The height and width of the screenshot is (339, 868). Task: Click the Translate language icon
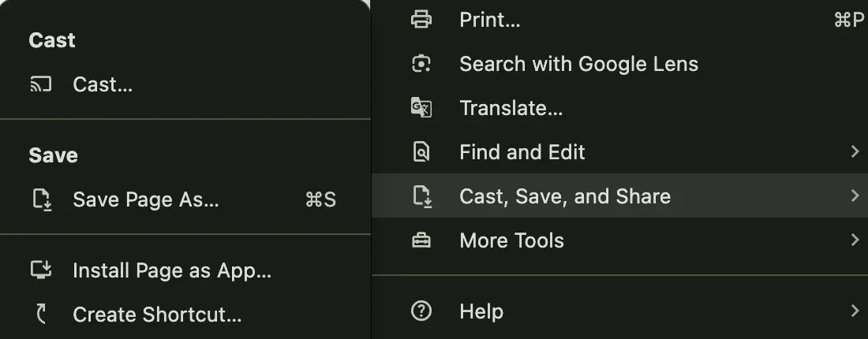421,108
